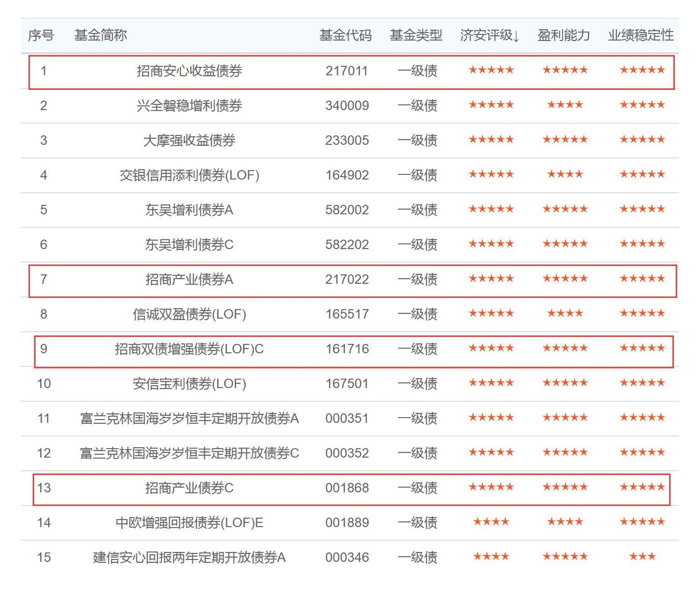Click 盈利能力 four-star rating of 信诚双盈债券(LOF)
This screenshot has height=592, width=700.
click(565, 313)
